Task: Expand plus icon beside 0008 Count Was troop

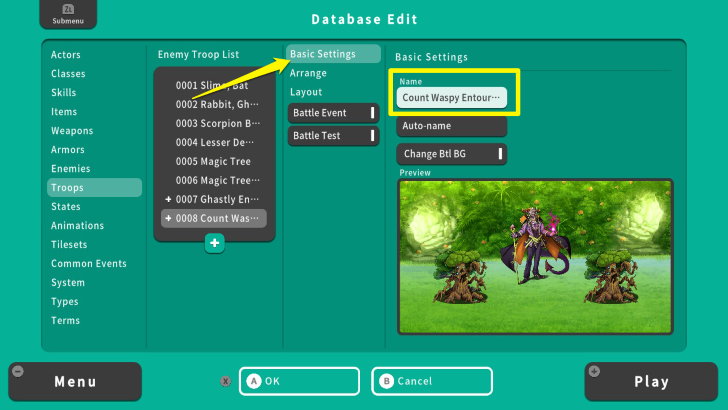Action: point(168,218)
